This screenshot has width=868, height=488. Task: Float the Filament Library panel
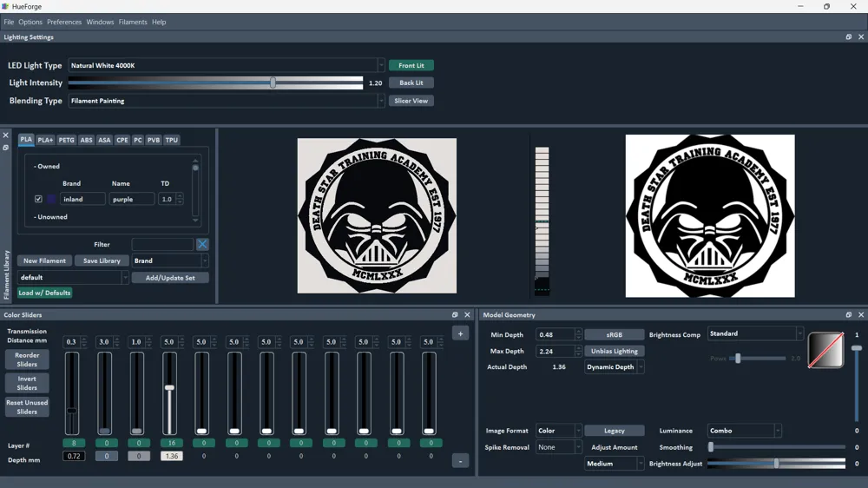[x=5, y=148]
